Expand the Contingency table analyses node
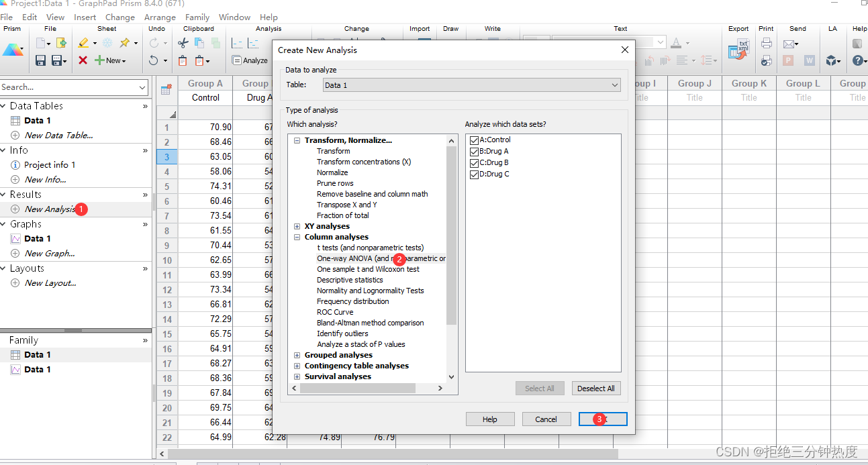 click(297, 366)
